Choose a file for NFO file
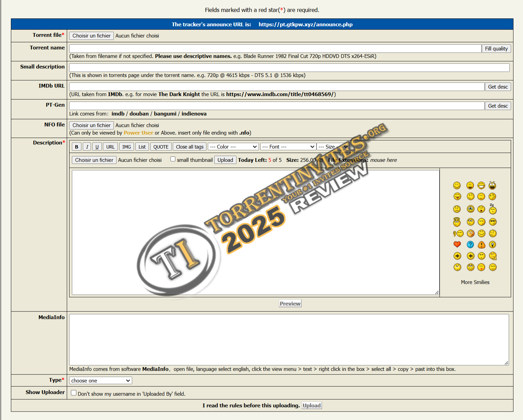This screenshot has height=420, width=523. point(91,125)
